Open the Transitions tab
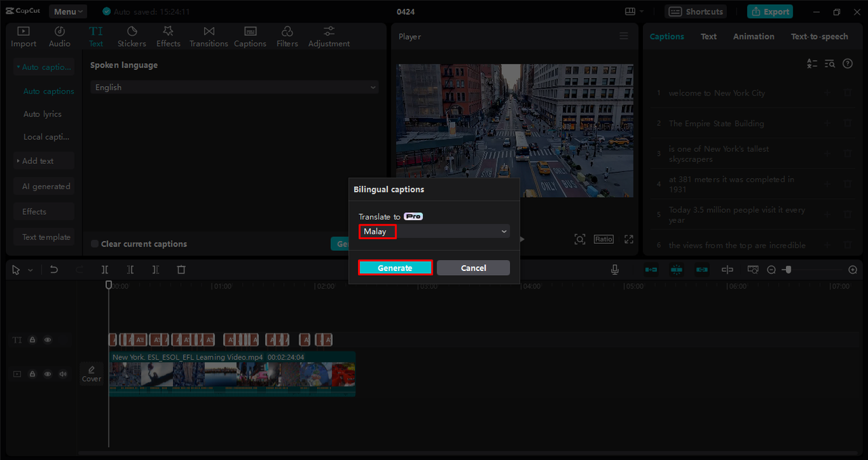 coord(209,37)
